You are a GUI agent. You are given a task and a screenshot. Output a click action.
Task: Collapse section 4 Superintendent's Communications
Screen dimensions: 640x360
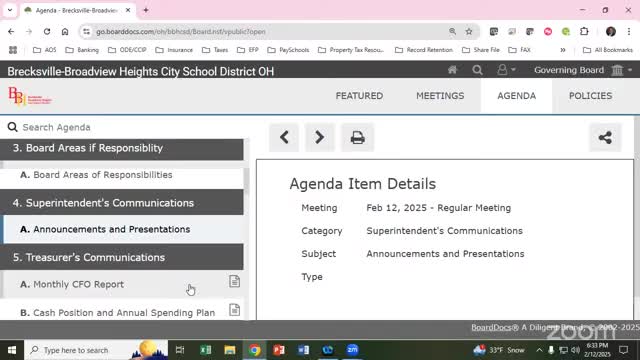tap(122, 203)
